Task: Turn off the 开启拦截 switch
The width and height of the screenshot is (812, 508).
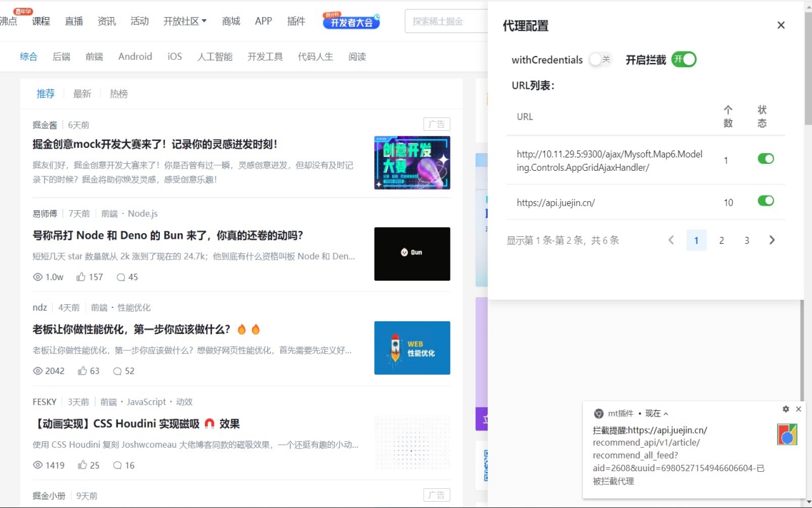Action: pyautogui.click(x=684, y=60)
